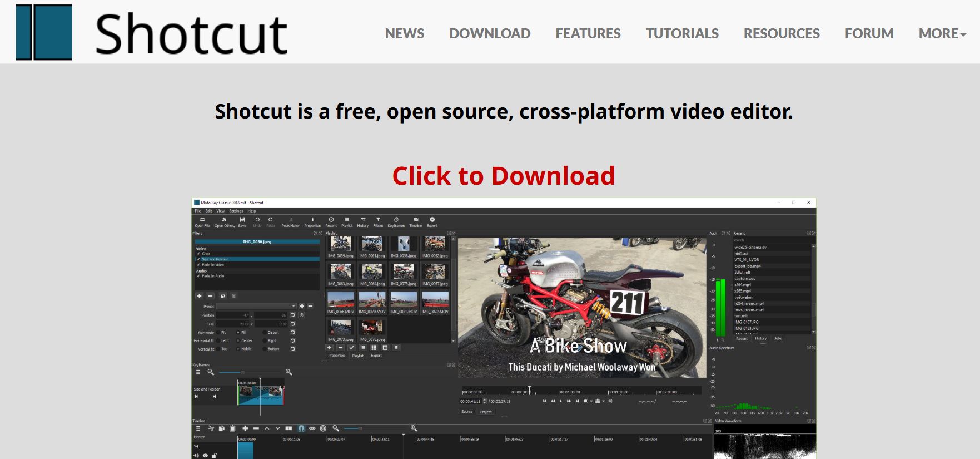
Task: Click the Position keyframes stopwatch icon
Action: (x=301, y=315)
